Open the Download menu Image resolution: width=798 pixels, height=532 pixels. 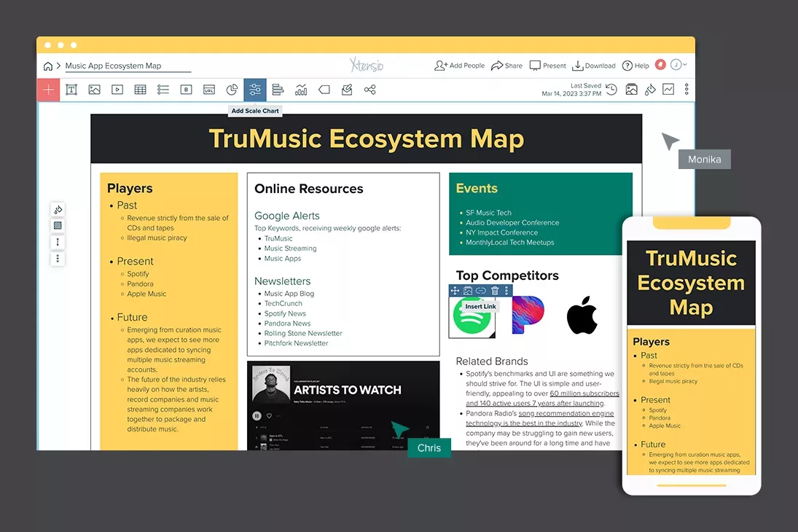click(x=593, y=65)
